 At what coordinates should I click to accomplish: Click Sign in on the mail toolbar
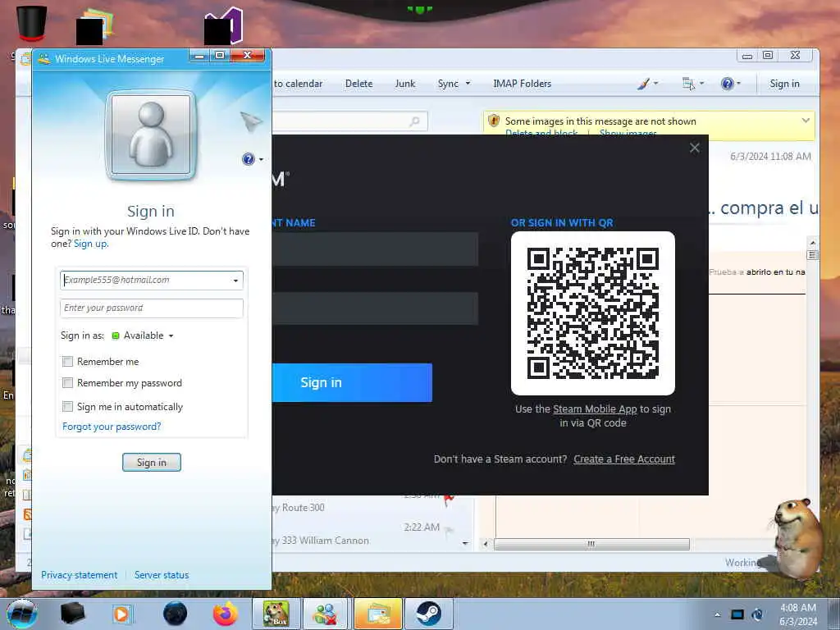[784, 84]
